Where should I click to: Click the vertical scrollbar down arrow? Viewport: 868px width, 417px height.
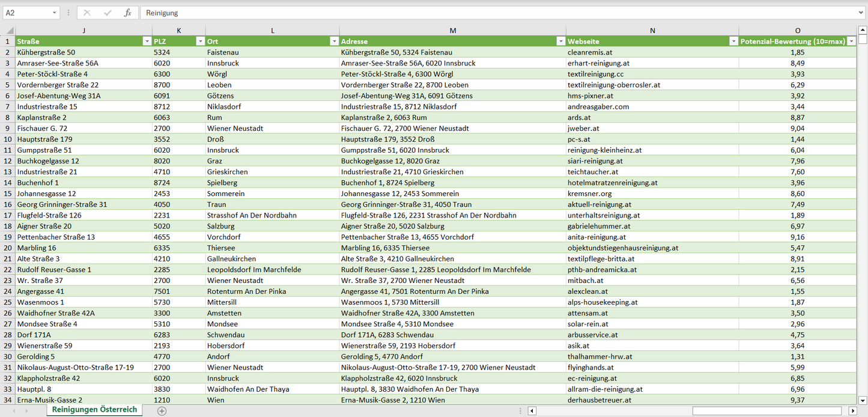tap(863, 400)
